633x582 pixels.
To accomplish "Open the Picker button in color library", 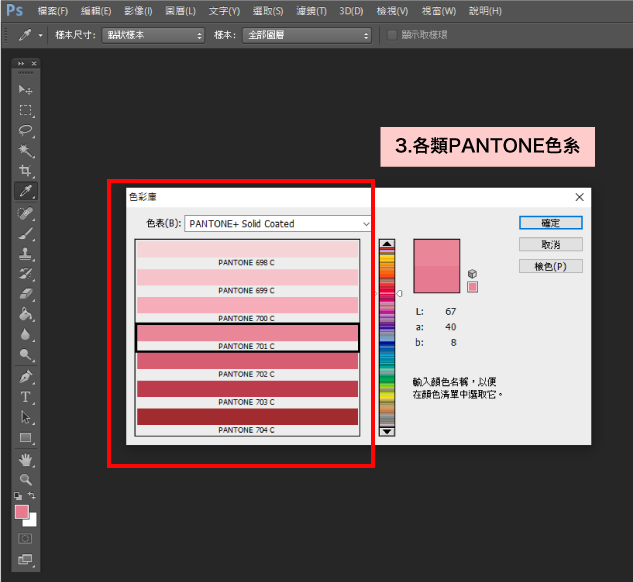I will click(x=551, y=266).
